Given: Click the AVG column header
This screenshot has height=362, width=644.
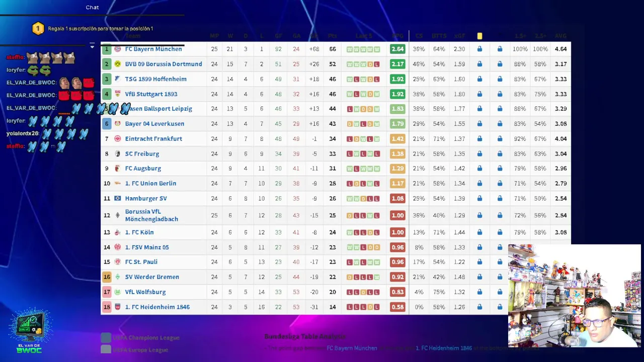Looking at the screenshot, I should click(x=560, y=36).
